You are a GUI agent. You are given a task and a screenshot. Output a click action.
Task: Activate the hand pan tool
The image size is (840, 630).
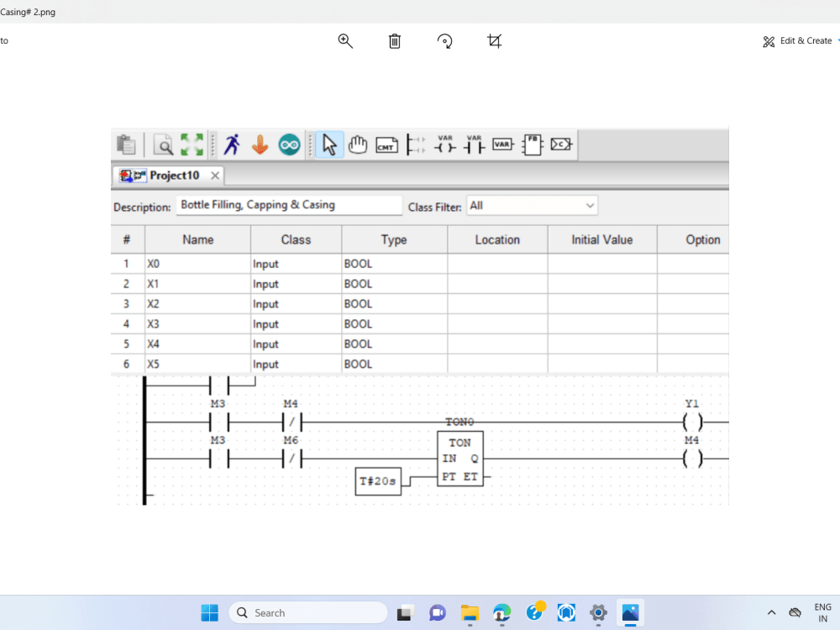click(x=358, y=144)
